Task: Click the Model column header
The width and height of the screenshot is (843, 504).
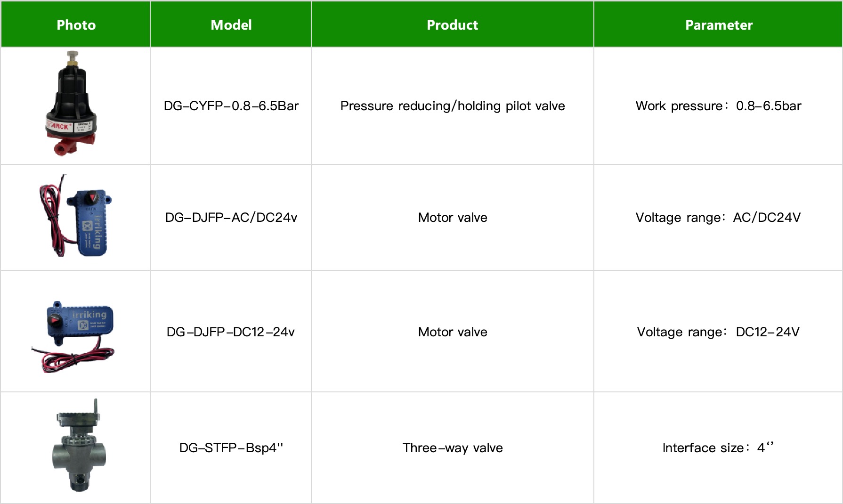Action: [231, 25]
